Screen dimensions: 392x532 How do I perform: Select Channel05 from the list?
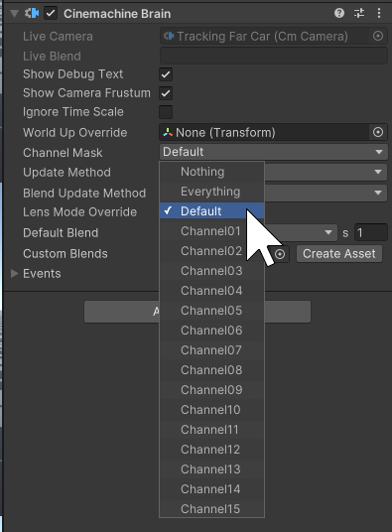click(x=212, y=311)
